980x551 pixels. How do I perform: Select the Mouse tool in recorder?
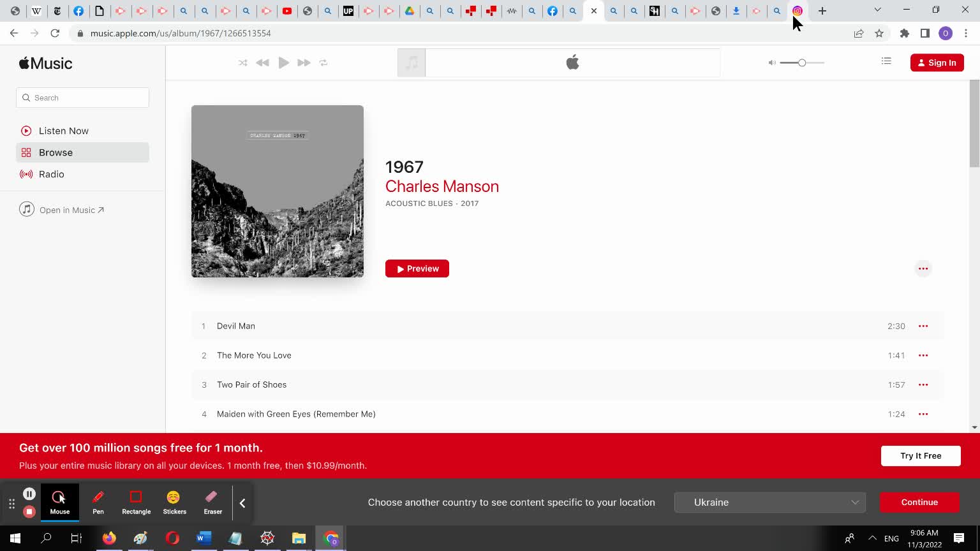point(60,503)
